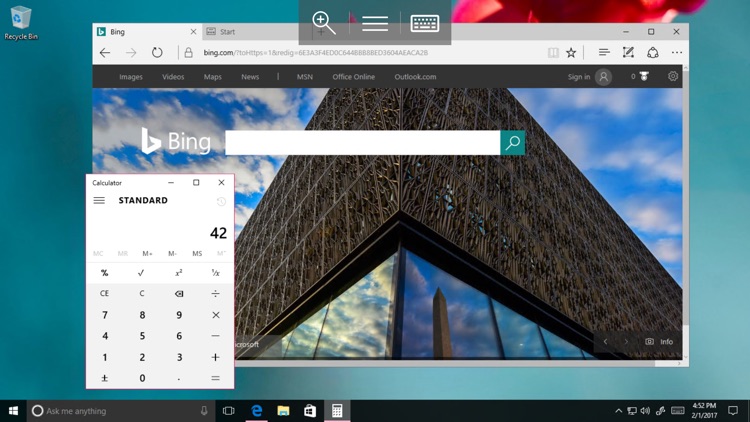
Task: Open the Edge Hub icon
Action: tap(604, 52)
